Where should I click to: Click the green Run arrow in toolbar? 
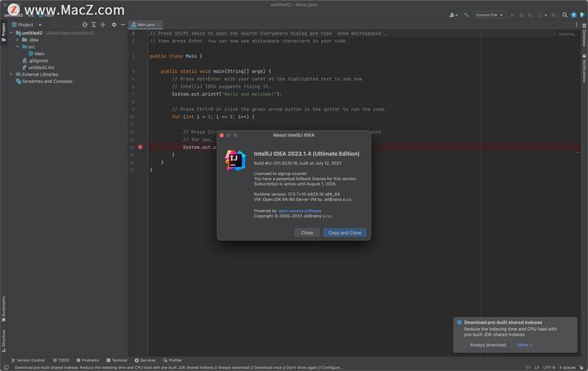[512, 15]
